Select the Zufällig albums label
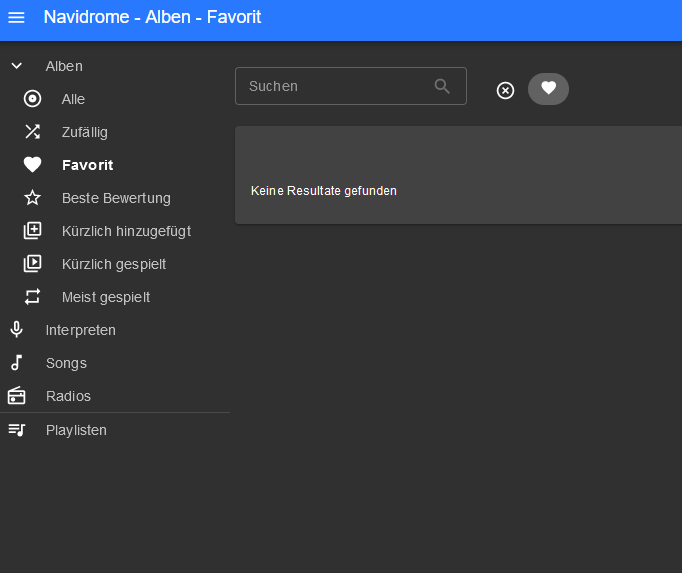The width and height of the screenshot is (682, 573). click(x=84, y=132)
